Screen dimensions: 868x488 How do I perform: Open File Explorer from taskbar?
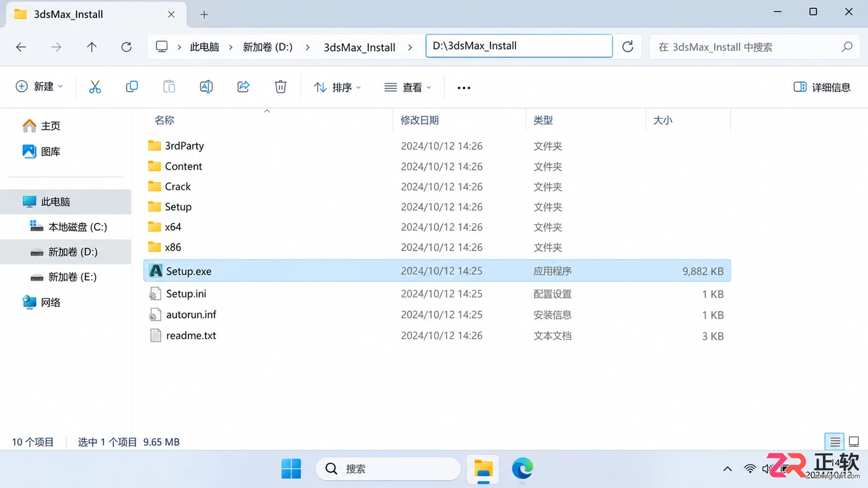pyautogui.click(x=483, y=469)
